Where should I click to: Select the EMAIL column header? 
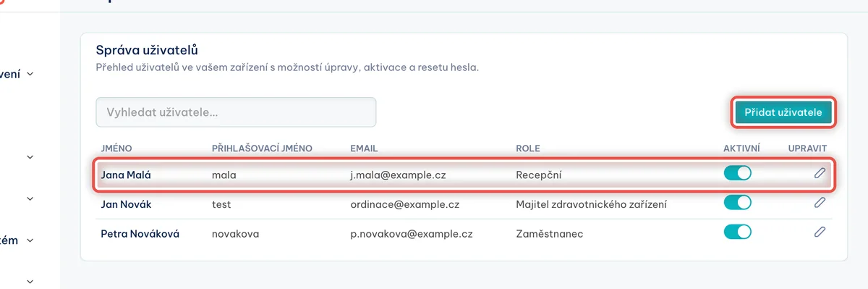(x=365, y=148)
